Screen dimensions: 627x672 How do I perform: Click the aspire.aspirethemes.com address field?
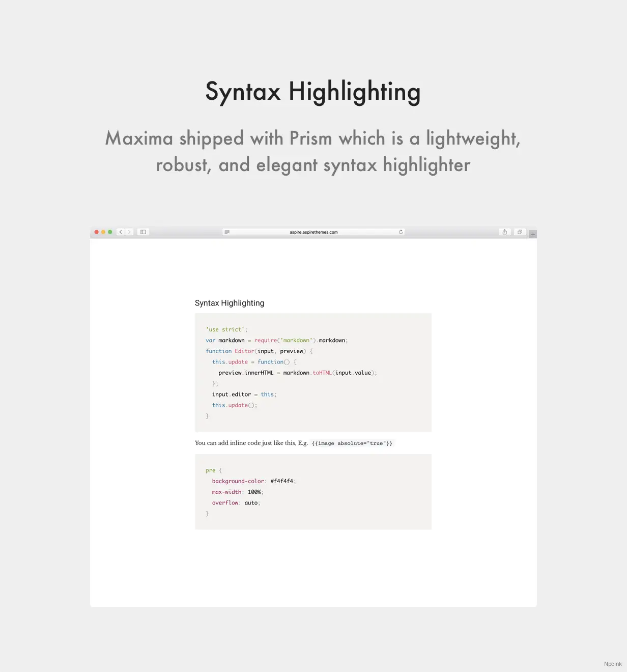point(313,232)
